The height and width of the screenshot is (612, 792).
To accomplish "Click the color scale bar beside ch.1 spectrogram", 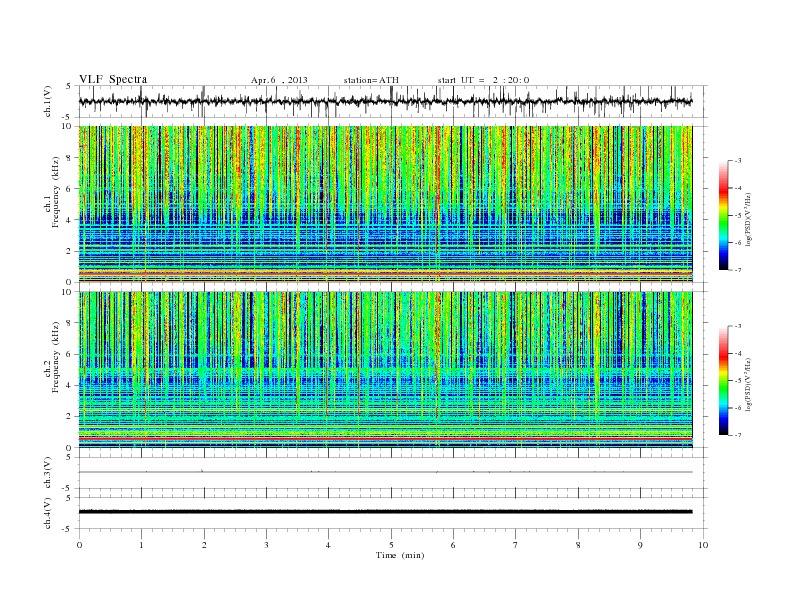I will pos(723,215).
